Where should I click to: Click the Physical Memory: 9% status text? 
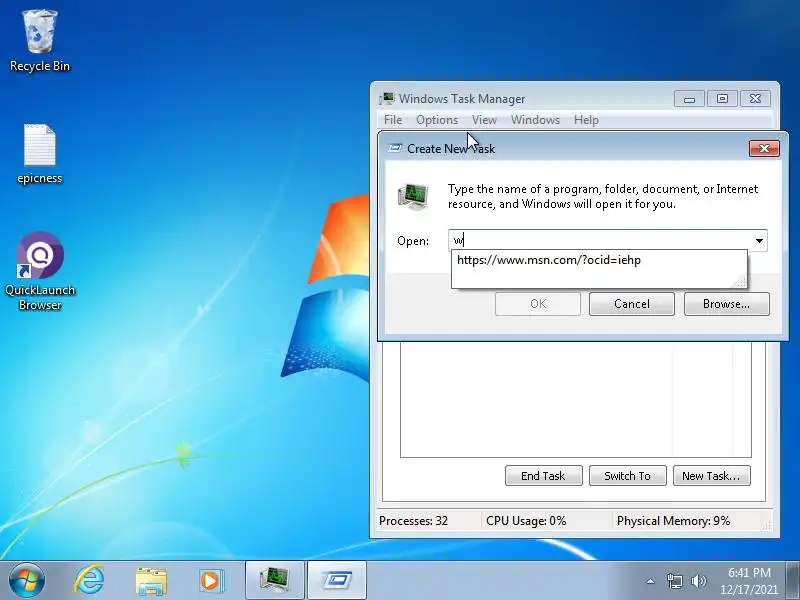tap(673, 521)
